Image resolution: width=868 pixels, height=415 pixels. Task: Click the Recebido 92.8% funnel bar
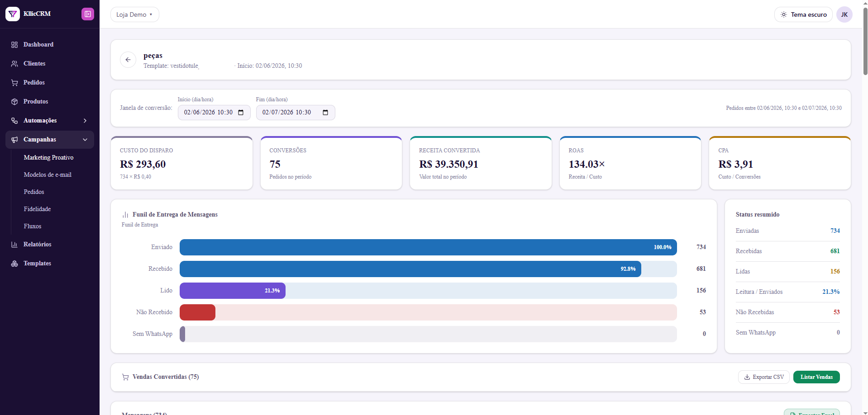coord(410,269)
